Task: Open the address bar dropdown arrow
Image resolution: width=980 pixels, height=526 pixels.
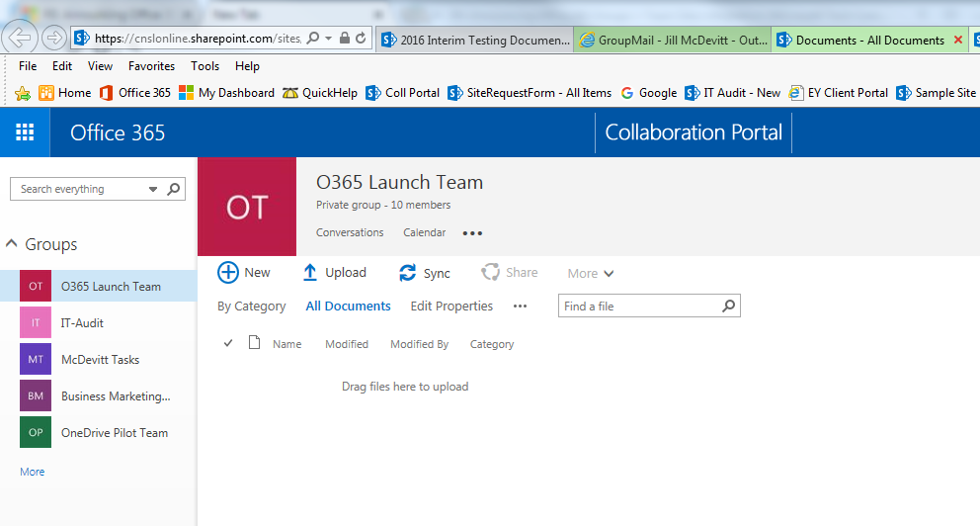Action: pos(328,39)
